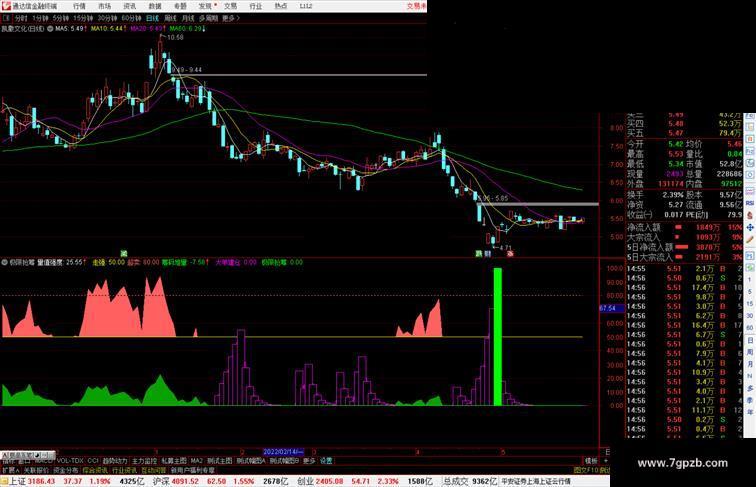Select the 私募主图 indicator tab
The image size is (756, 487).
tap(174, 461)
